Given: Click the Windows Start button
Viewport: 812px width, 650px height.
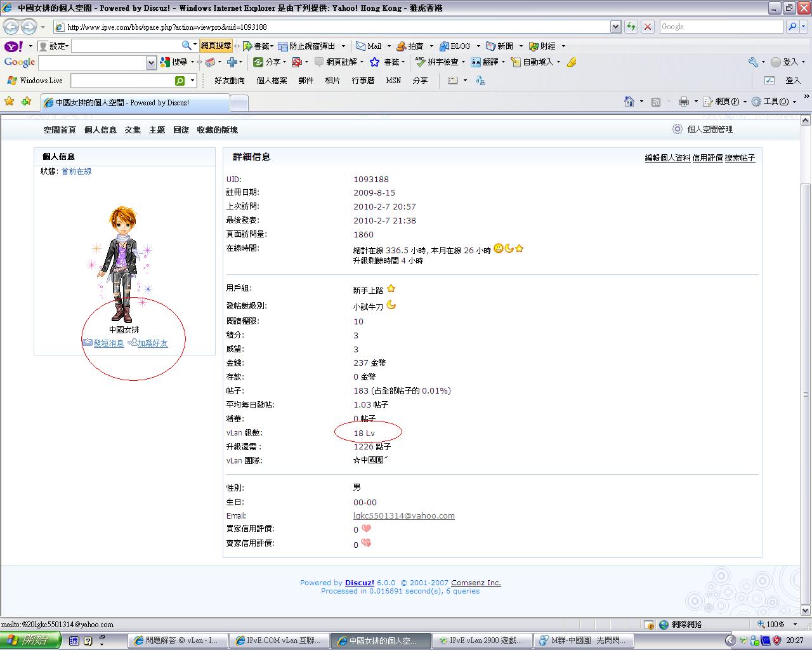Looking at the screenshot, I should 30,640.
